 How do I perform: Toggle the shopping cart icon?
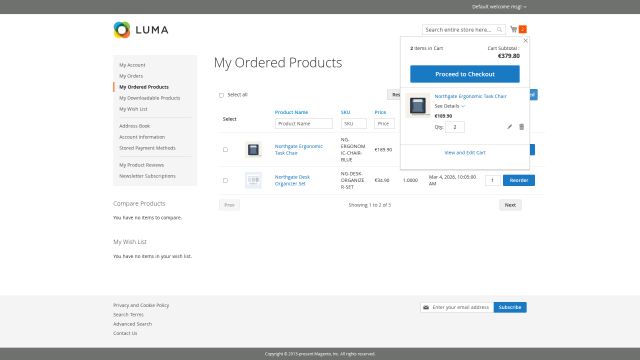pyautogui.click(x=513, y=29)
